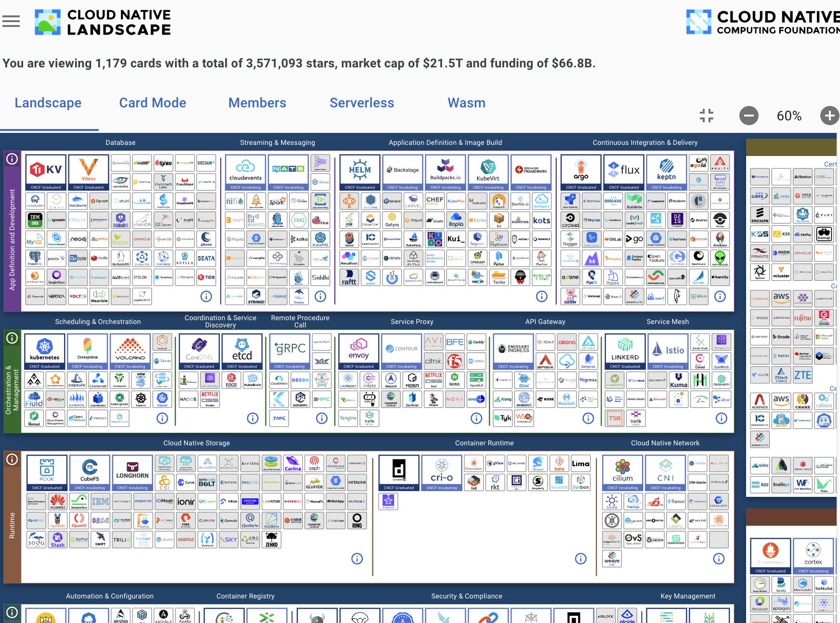Screen dimensions: 840x623
Task: Open the ZTE card
Action: (x=802, y=375)
